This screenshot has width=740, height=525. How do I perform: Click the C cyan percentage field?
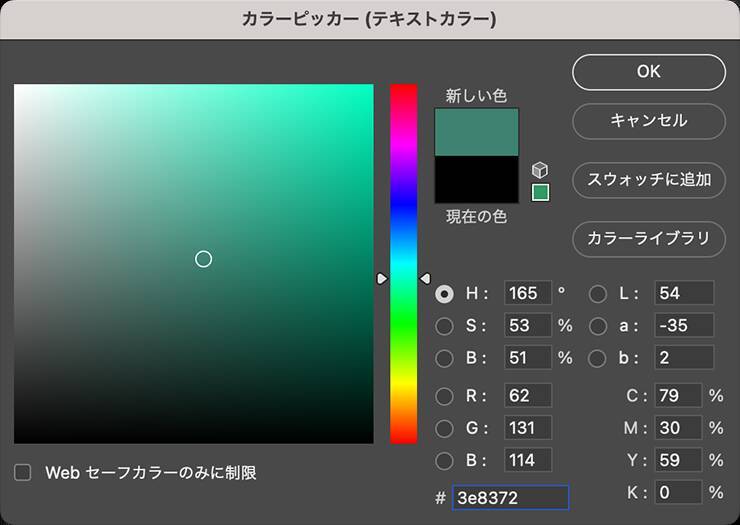(678, 396)
